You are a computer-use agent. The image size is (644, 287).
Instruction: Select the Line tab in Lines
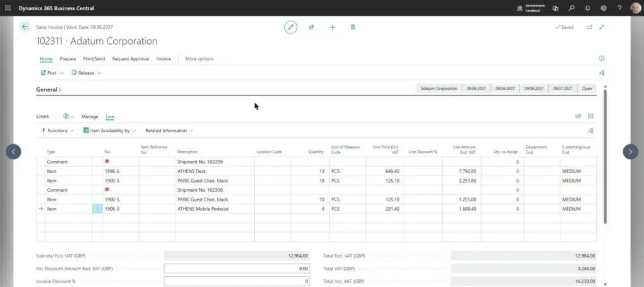click(x=109, y=116)
